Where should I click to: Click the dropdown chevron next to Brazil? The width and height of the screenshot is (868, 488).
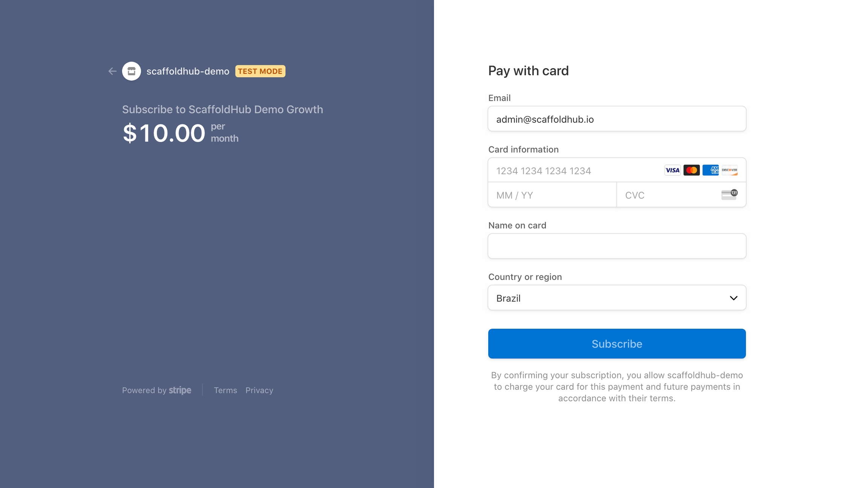734,298
